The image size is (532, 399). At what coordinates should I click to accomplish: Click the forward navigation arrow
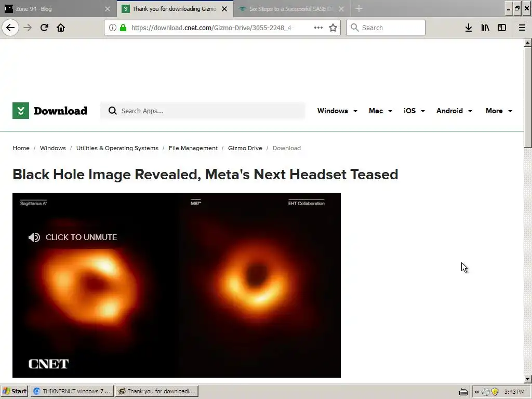[x=28, y=28]
